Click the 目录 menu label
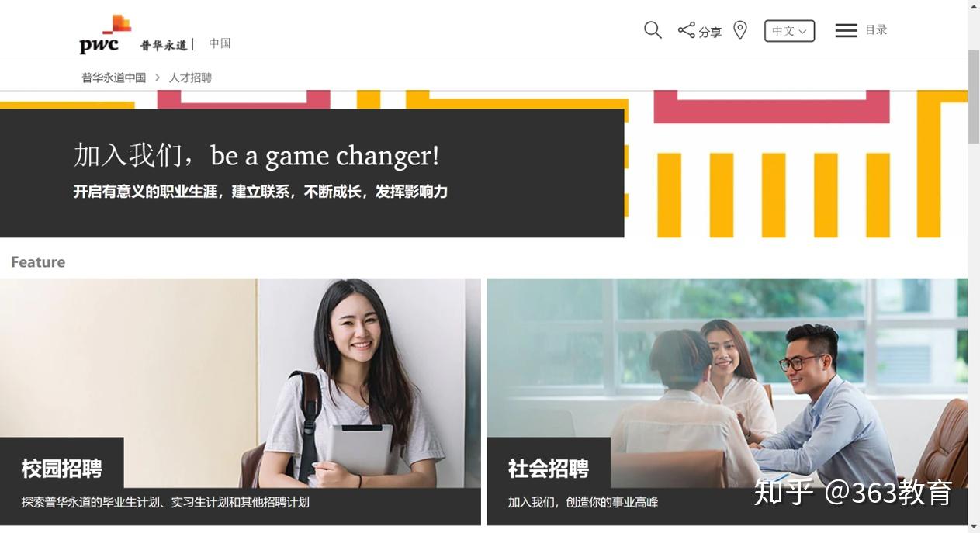The image size is (980, 533). point(876,29)
